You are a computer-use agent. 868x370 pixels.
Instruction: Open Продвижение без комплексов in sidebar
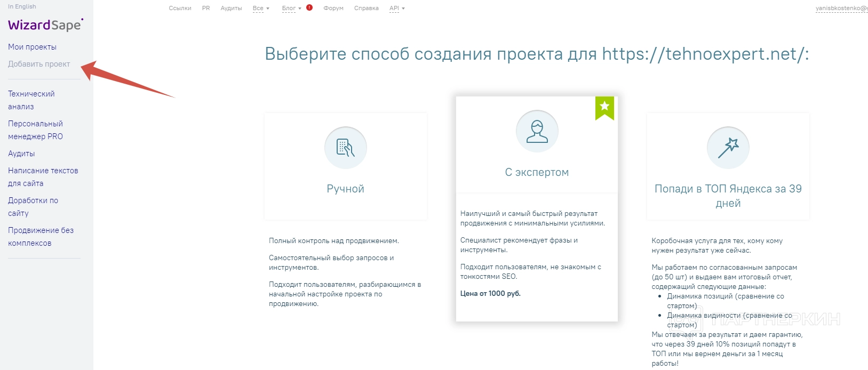(41, 237)
